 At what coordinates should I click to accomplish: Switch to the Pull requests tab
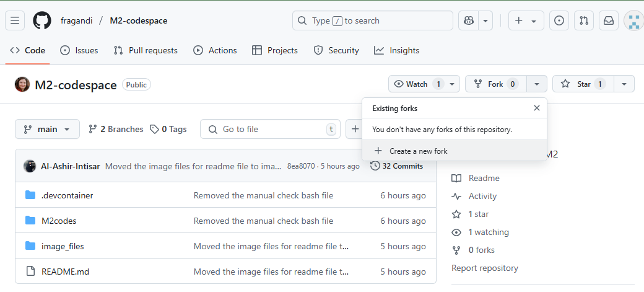coord(146,50)
